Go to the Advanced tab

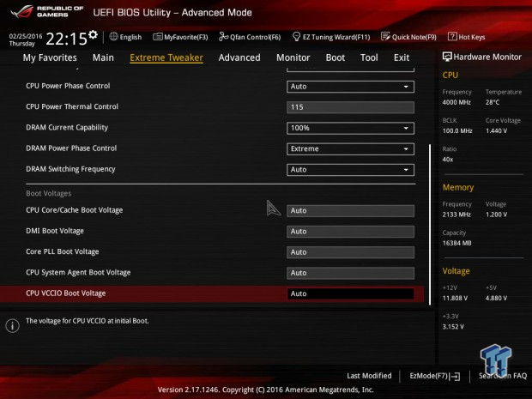pyautogui.click(x=239, y=57)
